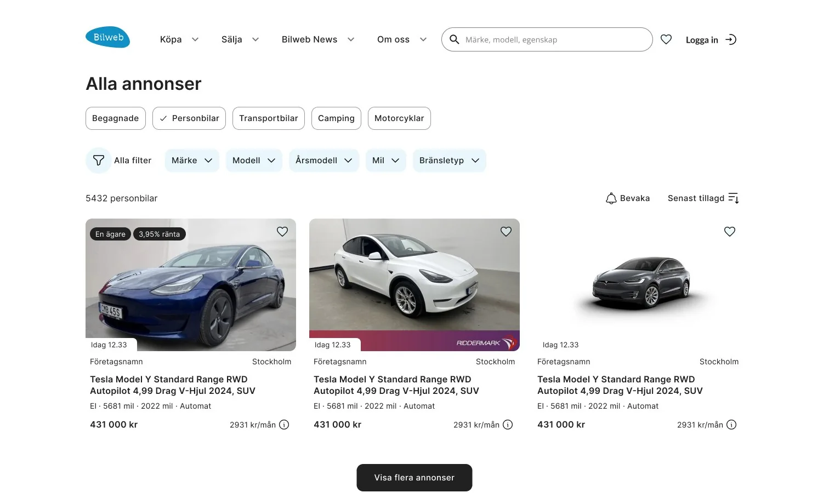Click the Alla annonser heading
This screenshot has height=504, width=829.
pos(144,84)
